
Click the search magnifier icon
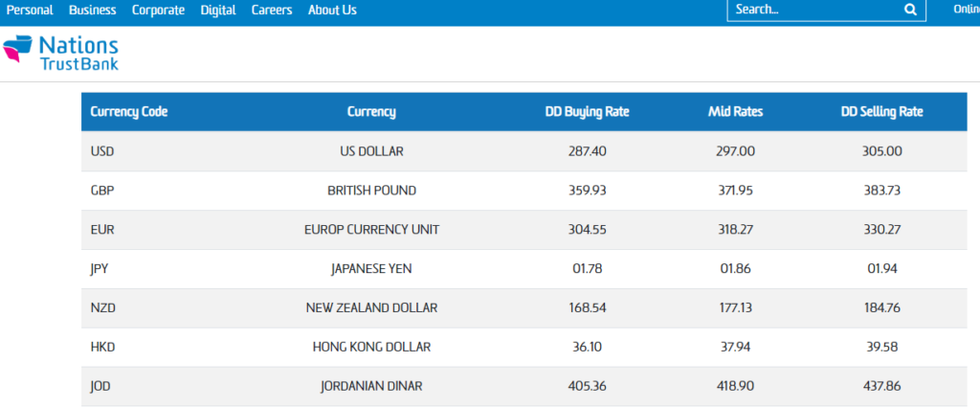point(909,10)
